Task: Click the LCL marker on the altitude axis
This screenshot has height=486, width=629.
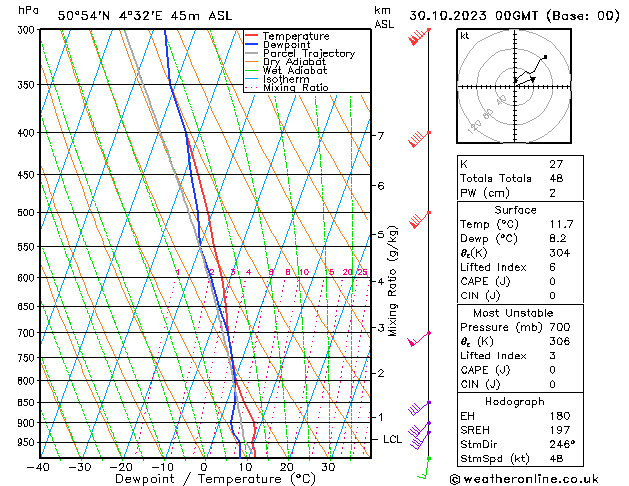Action: (393, 439)
